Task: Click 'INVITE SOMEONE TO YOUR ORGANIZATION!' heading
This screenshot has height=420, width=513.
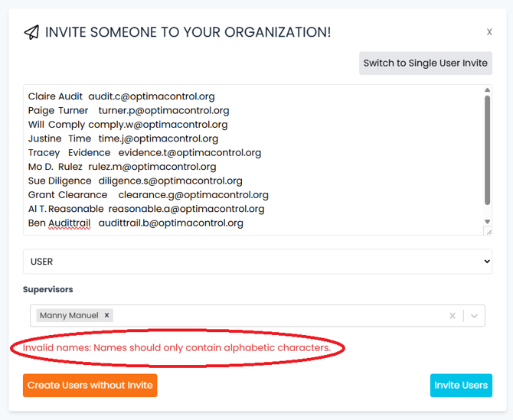Action: [x=188, y=32]
